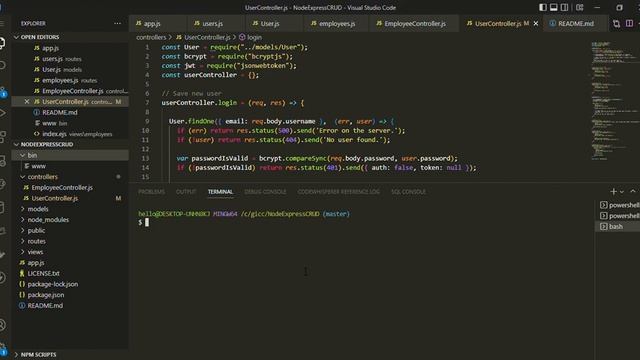Open the Output panel tab
The height and width of the screenshot is (360, 640).
186,192
